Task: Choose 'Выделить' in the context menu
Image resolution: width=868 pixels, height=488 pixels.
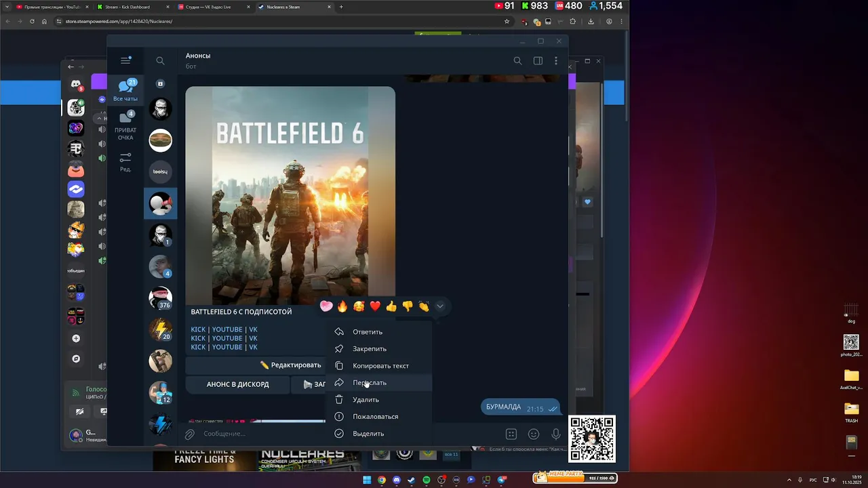Action: (x=378, y=434)
